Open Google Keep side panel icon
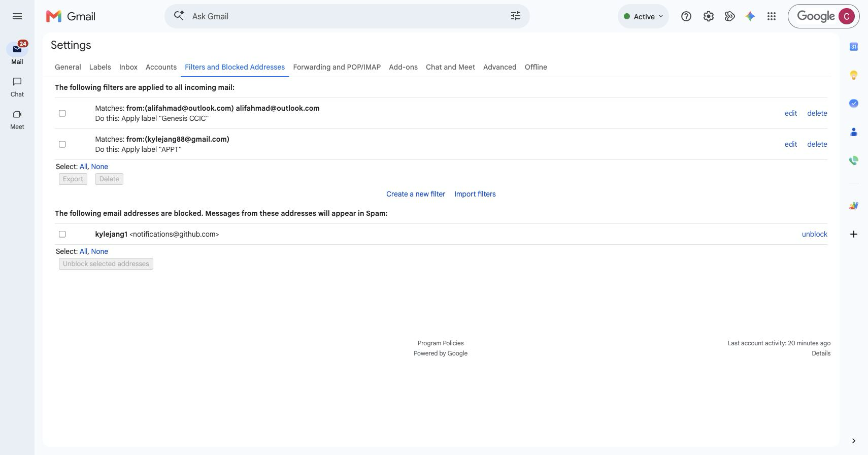868x455 pixels. (x=854, y=75)
